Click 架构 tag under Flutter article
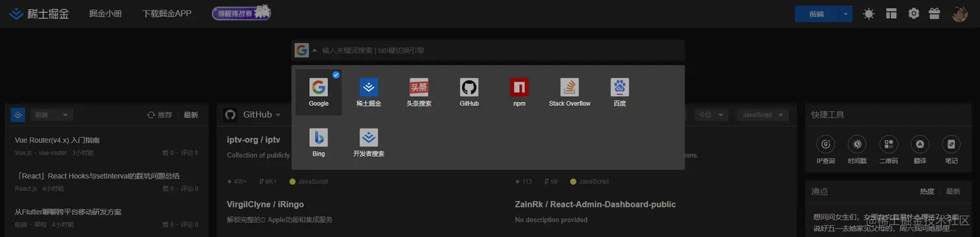 coord(40,225)
